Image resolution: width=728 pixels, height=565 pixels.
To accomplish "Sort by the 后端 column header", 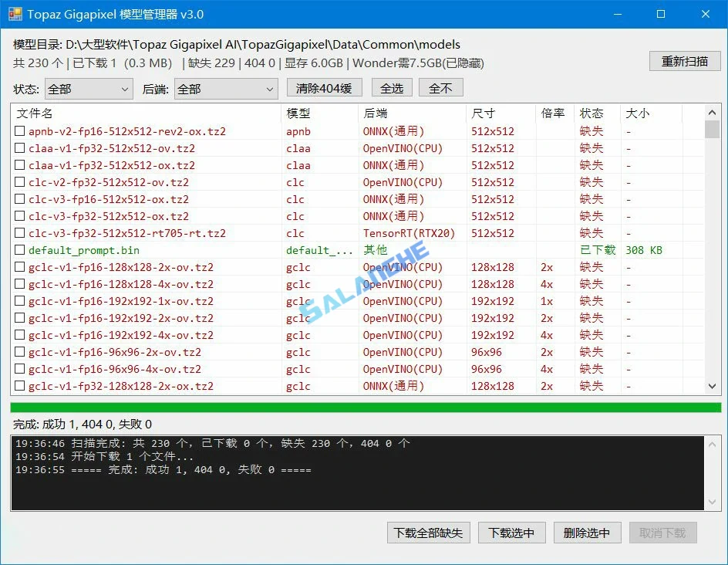I will 413,113.
